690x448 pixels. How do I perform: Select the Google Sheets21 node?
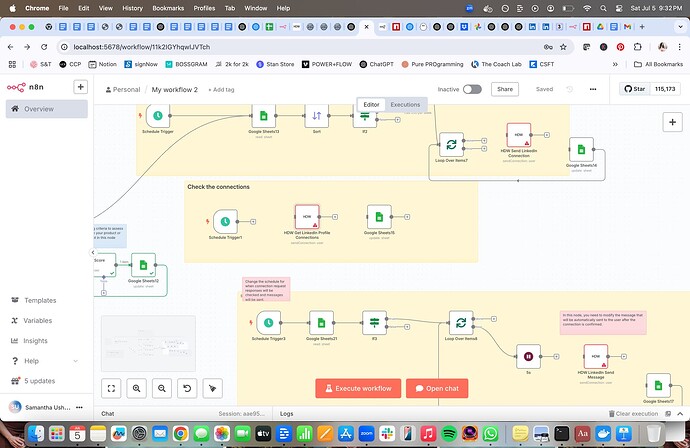click(321, 323)
